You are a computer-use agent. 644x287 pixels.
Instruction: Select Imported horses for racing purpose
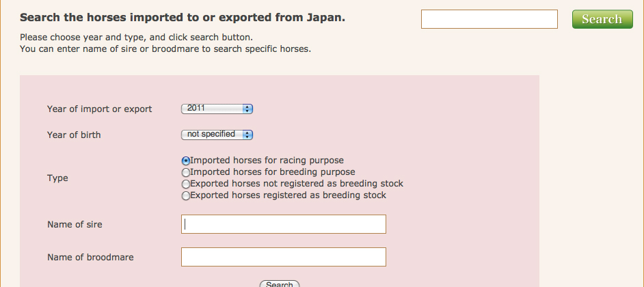click(186, 161)
